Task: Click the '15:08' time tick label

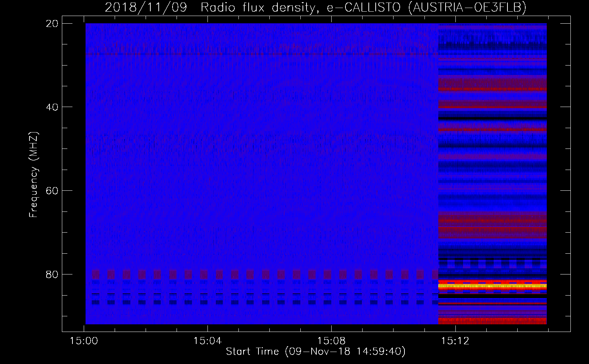Action: [331, 341]
